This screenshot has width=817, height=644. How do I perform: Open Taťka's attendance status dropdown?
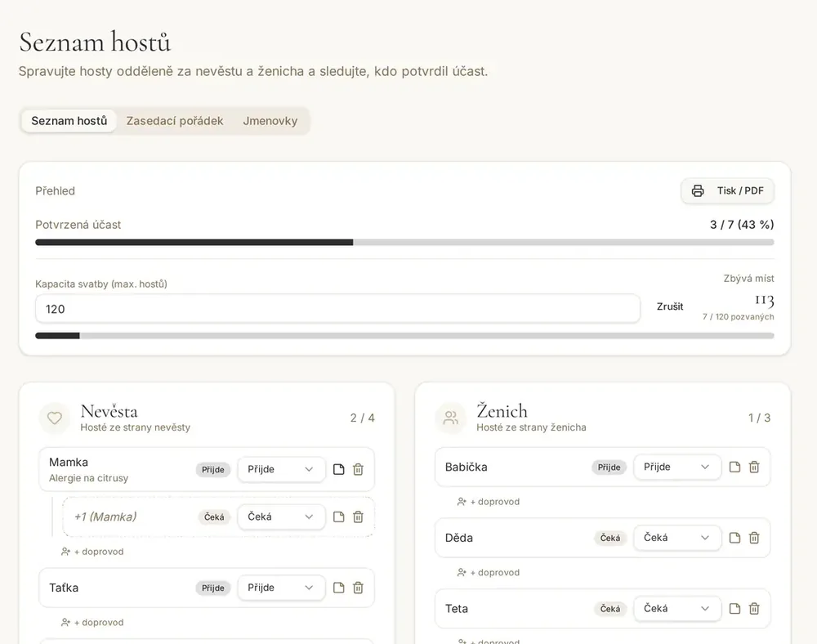281,588
